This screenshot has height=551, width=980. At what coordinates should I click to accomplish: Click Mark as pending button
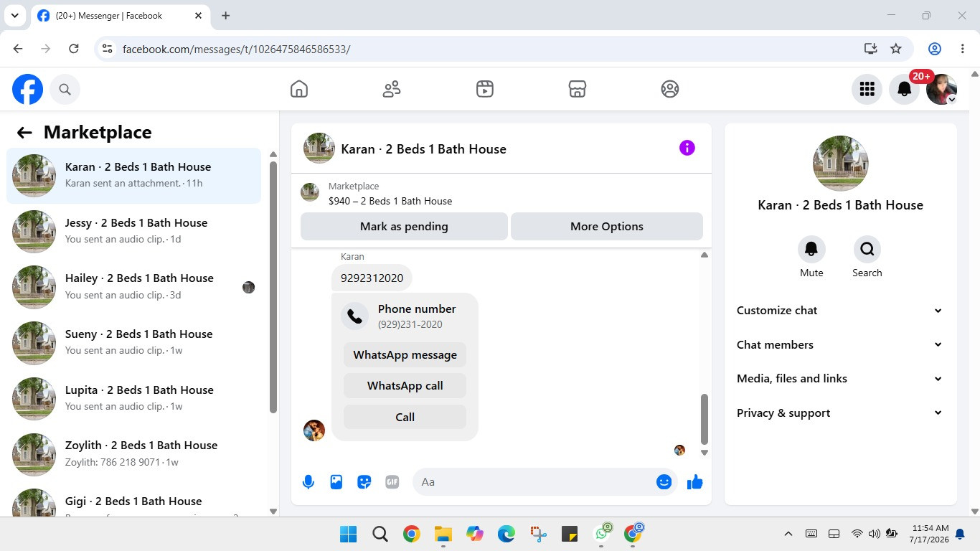pos(404,226)
